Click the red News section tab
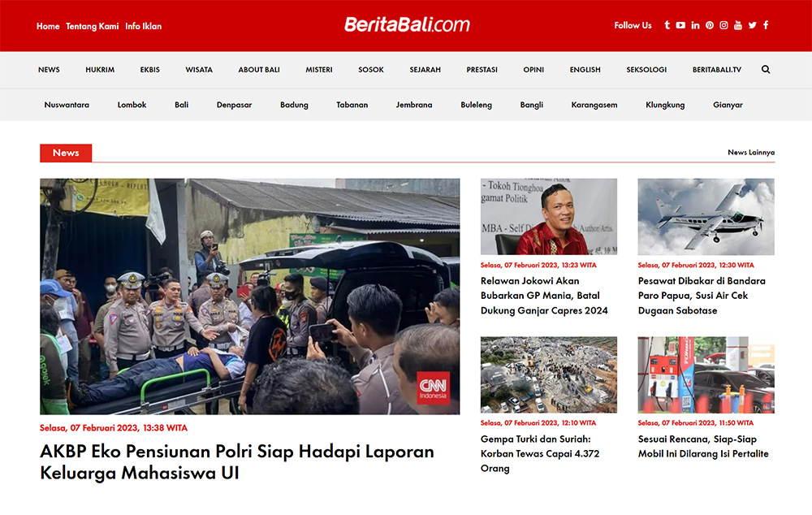The height and width of the screenshot is (515, 812). (66, 153)
